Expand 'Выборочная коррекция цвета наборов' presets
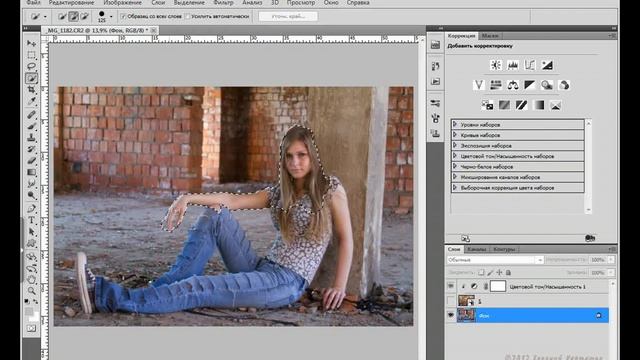 pos(455,188)
